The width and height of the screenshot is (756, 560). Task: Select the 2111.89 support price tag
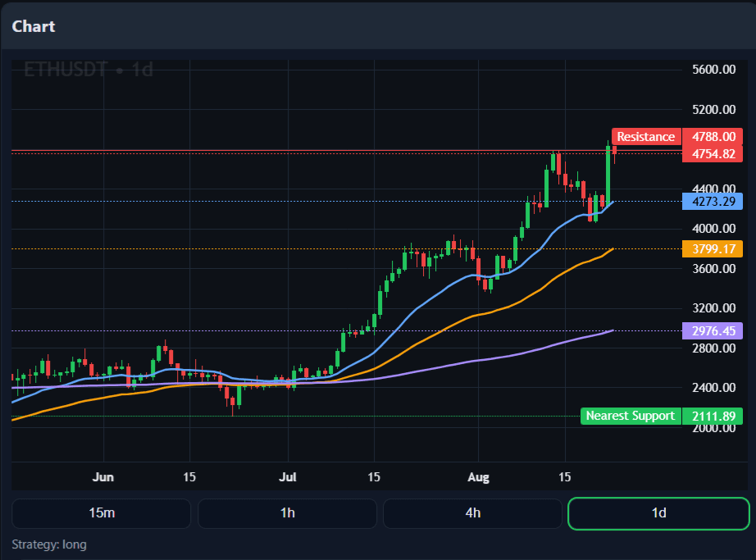click(713, 416)
